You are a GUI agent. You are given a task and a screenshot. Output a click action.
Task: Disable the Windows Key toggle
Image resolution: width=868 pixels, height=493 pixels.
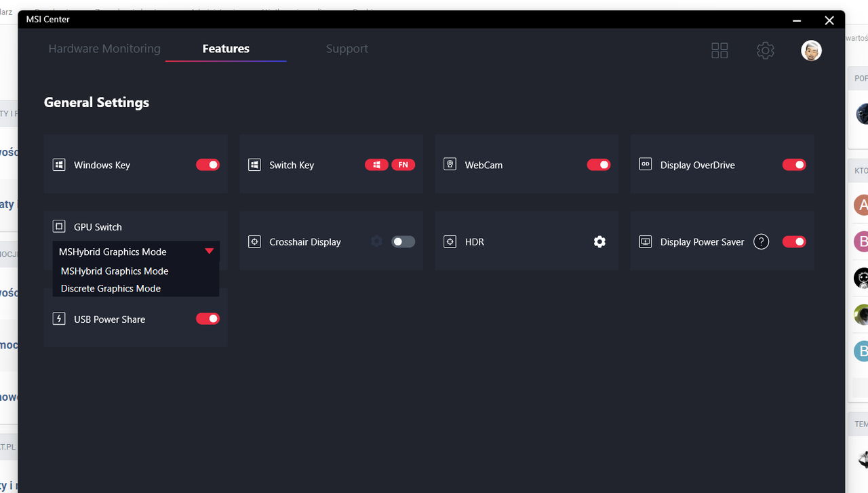coord(208,165)
